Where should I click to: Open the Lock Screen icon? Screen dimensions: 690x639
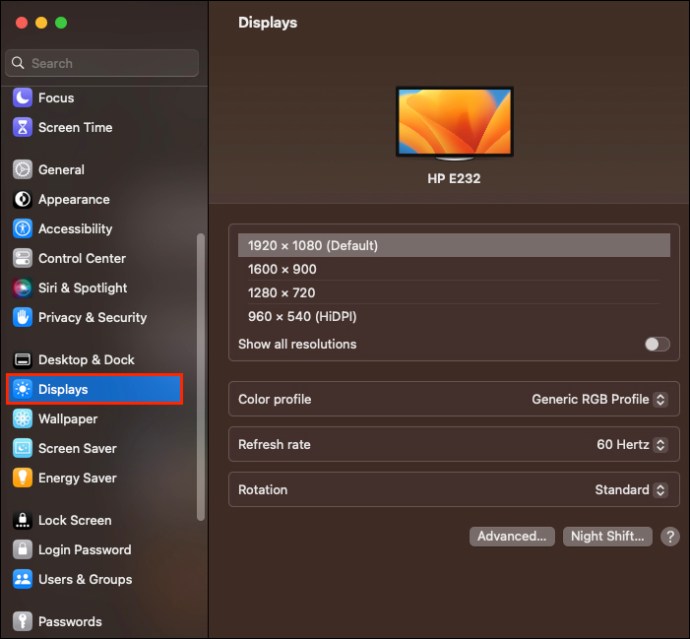[22, 520]
